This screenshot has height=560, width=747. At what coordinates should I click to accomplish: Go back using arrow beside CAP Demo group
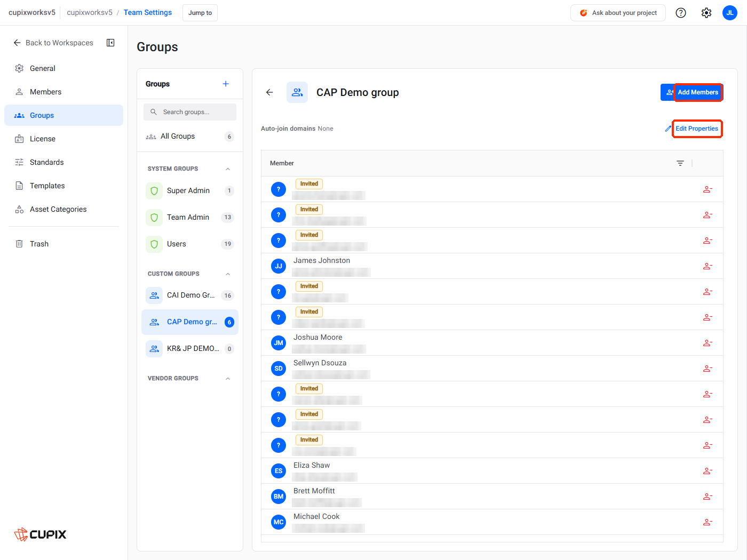pyautogui.click(x=269, y=92)
